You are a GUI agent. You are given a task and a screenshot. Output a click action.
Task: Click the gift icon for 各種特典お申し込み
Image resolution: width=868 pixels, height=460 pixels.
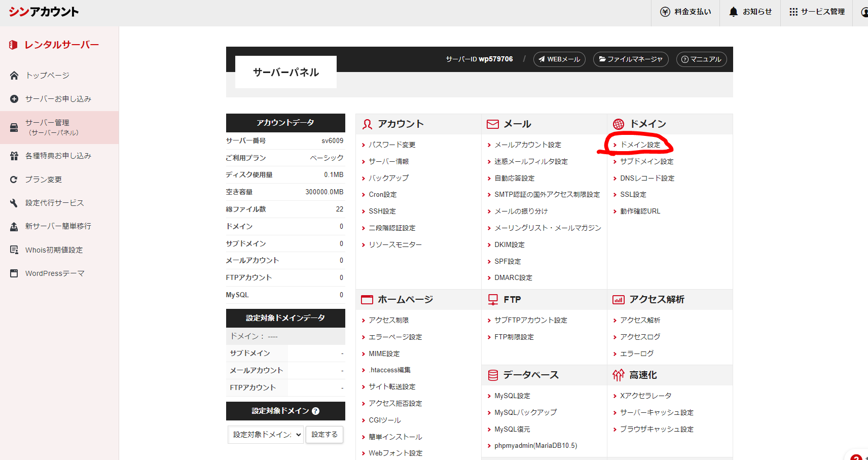[x=14, y=156]
